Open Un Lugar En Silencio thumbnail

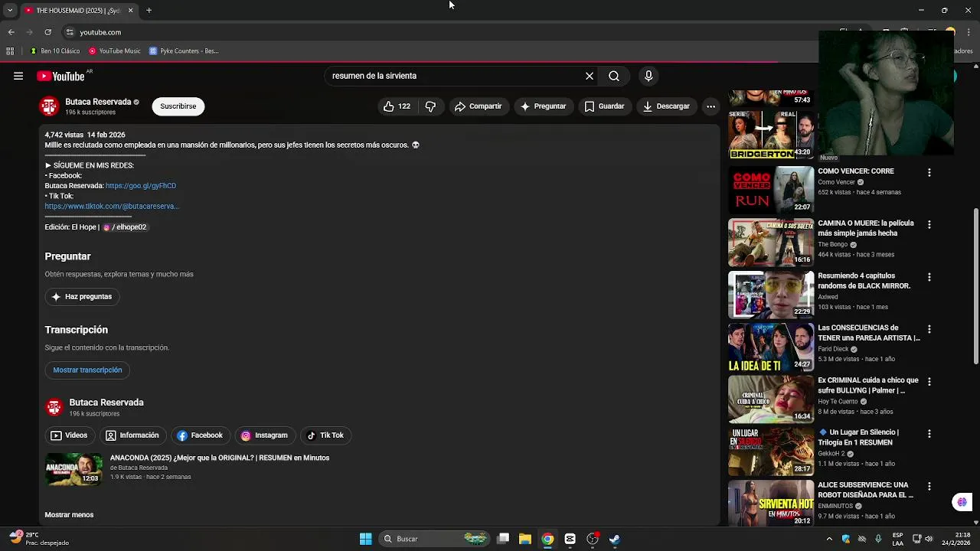pyautogui.click(x=771, y=452)
